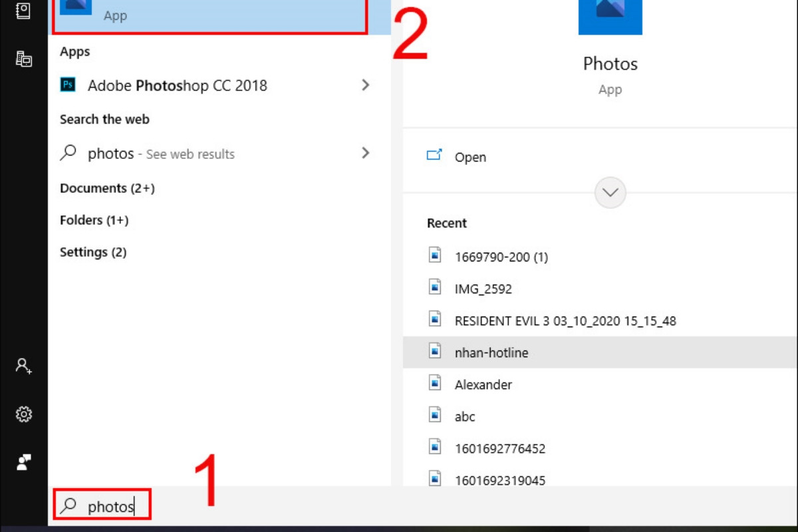Expand the circular down-arrow under Open
Screen dimensions: 798x532
(x=610, y=193)
